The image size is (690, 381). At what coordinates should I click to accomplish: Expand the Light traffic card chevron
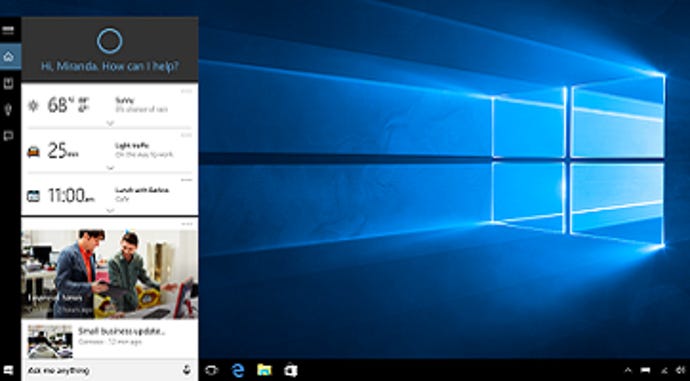tap(110, 168)
